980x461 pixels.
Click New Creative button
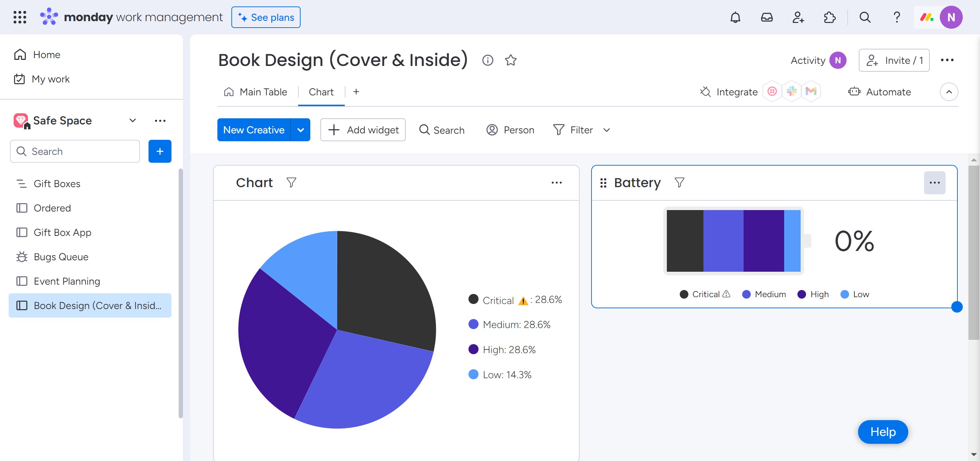[x=254, y=130]
